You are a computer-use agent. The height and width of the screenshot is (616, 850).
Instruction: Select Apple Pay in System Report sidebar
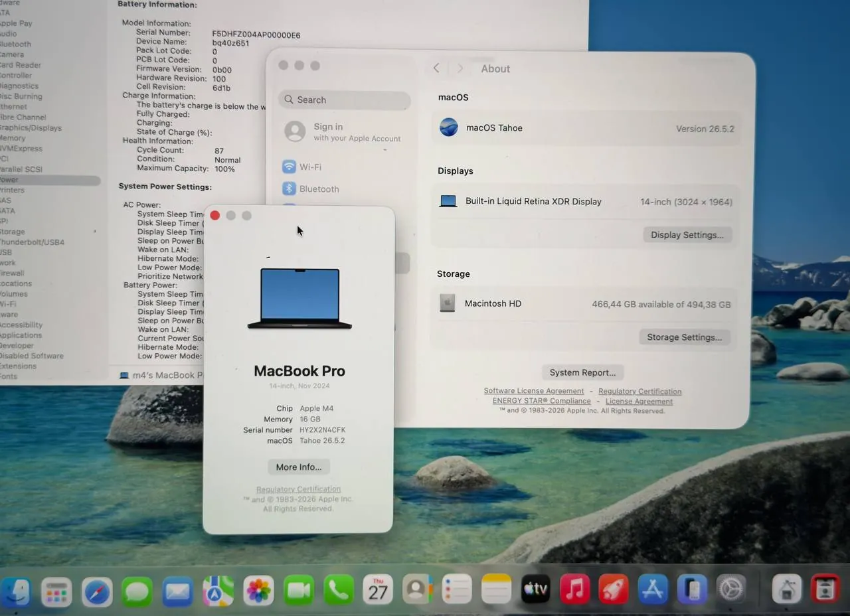(x=16, y=23)
